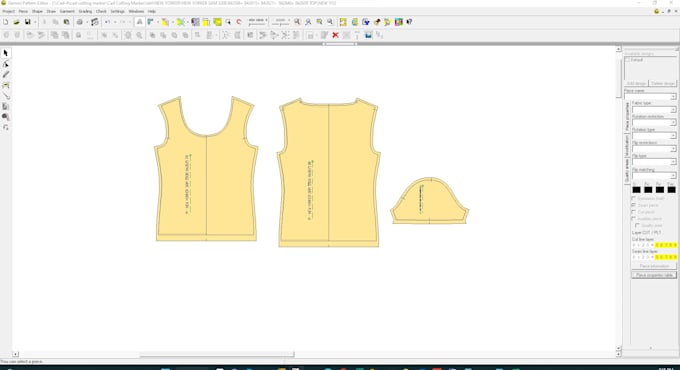Click the help question-mark pointer icon
The width and height of the screenshot is (680, 370).
tap(409, 22)
